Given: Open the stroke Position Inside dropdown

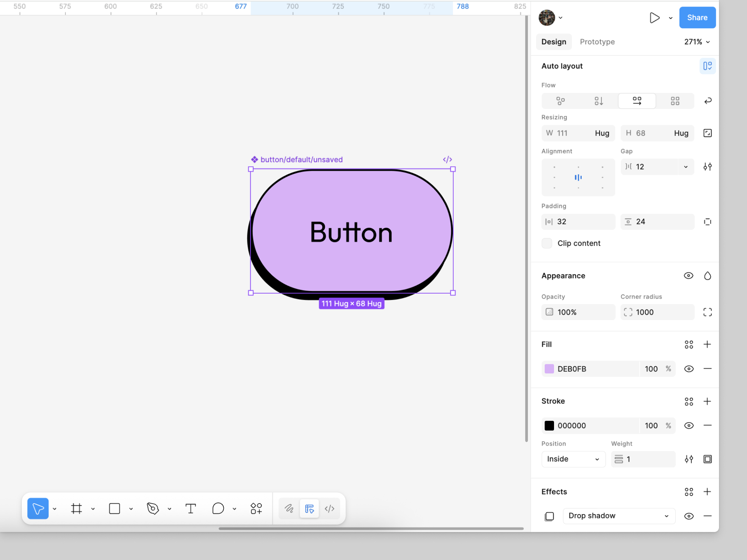Looking at the screenshot, I should (573, 459).
